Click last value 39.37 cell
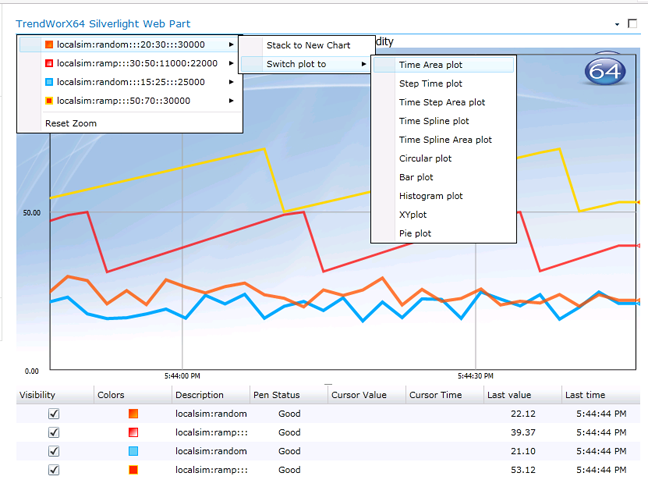 [x=523, y=432]
